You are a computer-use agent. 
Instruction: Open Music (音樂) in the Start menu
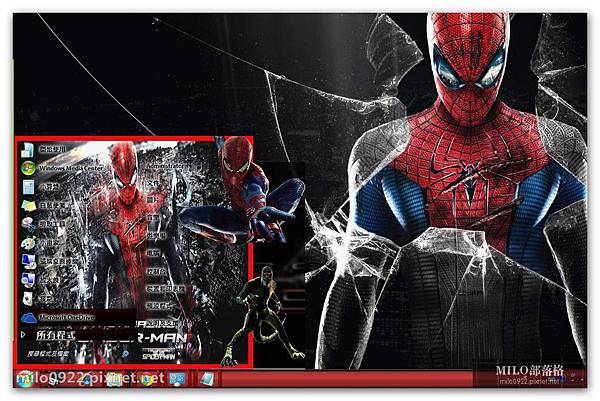pos(153,218)
